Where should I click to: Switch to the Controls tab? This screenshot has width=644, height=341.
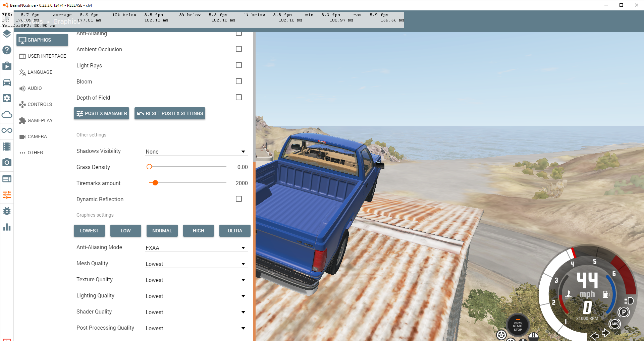[x=42, y=104]
